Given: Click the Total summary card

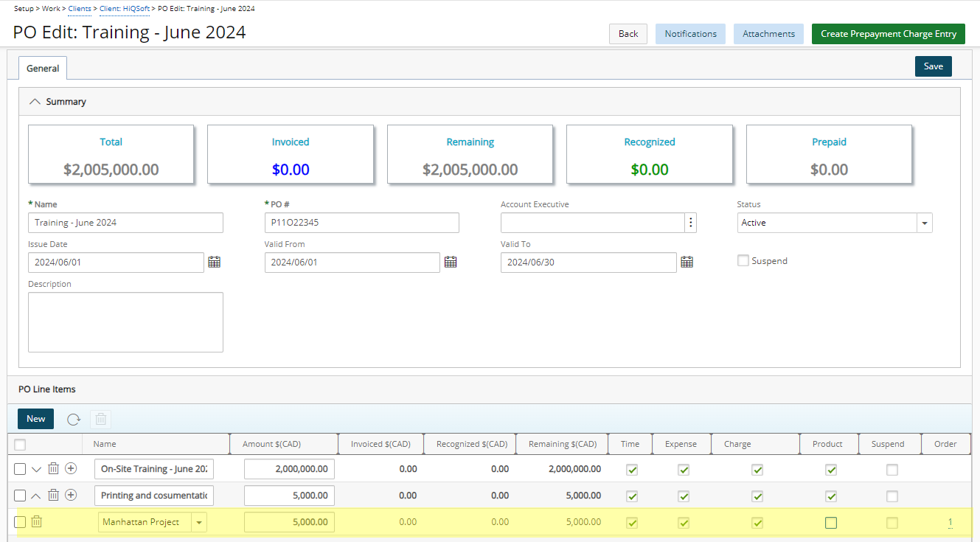Looking at the screenshot, I should 111,154.
